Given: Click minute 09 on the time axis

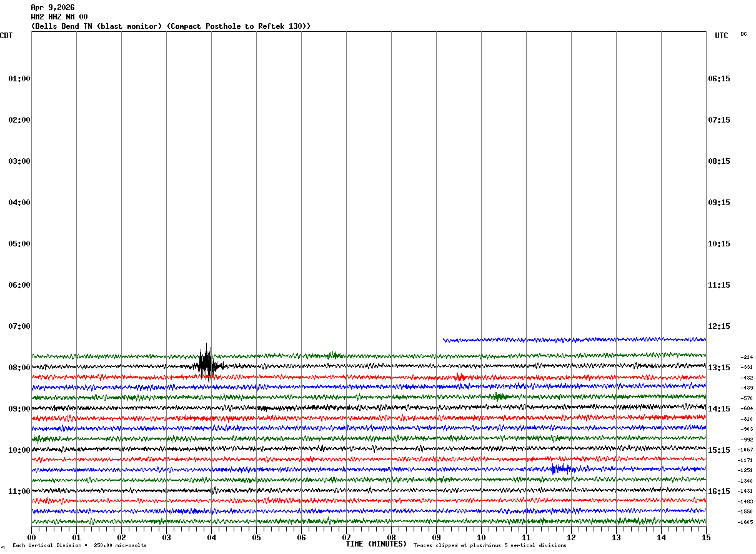Looking at the screenshot, I should [436, 537].
